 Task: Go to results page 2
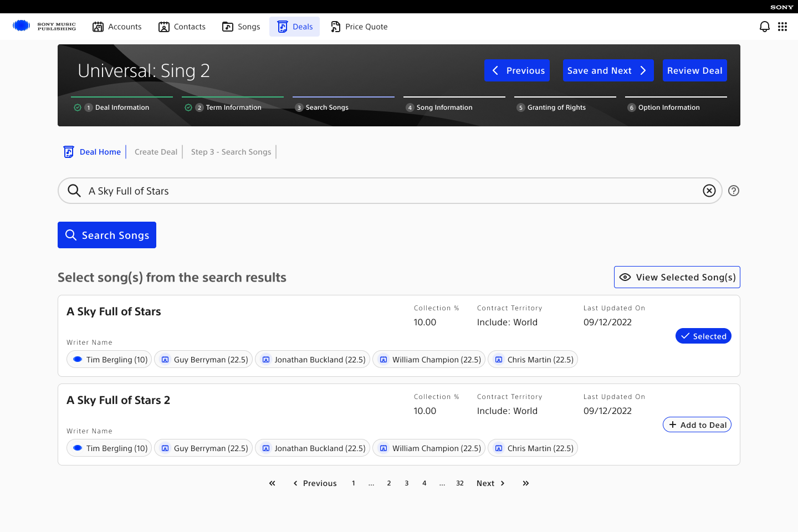click(x=389, y=483)
